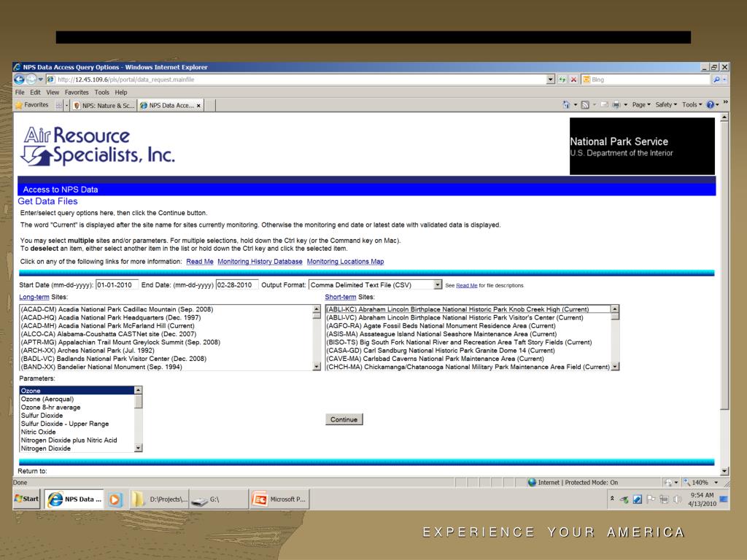Click the Read Mail envelope icon
The image size is (747, 560).
pyautogui.click(x=604, y=105)
